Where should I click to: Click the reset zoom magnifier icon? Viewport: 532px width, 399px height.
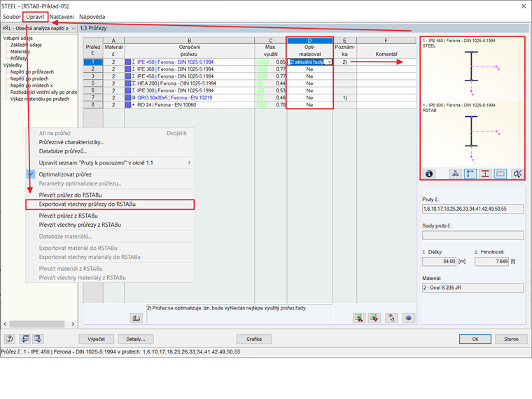[517, 174]
